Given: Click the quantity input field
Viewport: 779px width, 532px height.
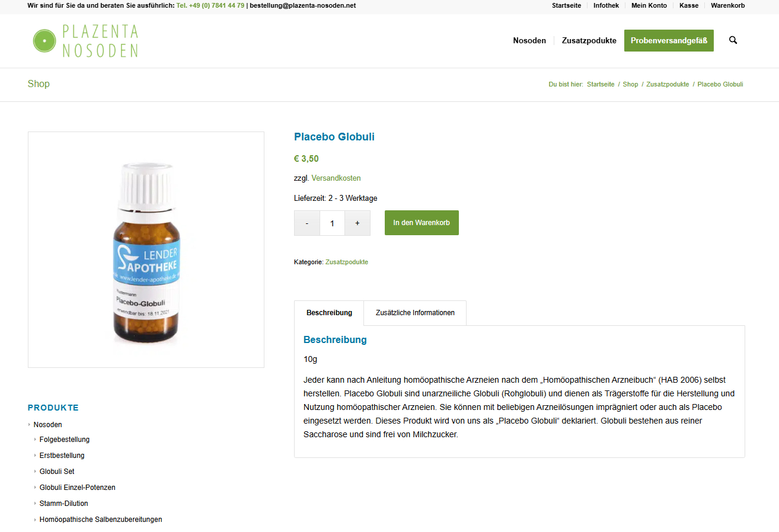Looking at the screenshot, I should [x=332, y=223].
